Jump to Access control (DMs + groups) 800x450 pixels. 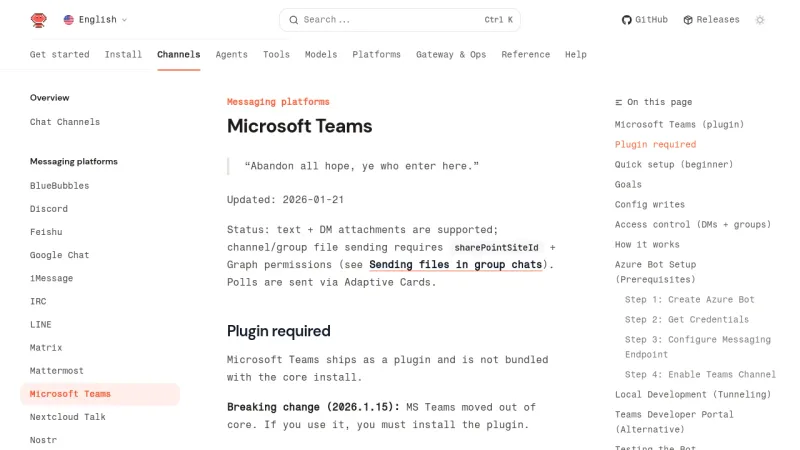click(693, 224)
